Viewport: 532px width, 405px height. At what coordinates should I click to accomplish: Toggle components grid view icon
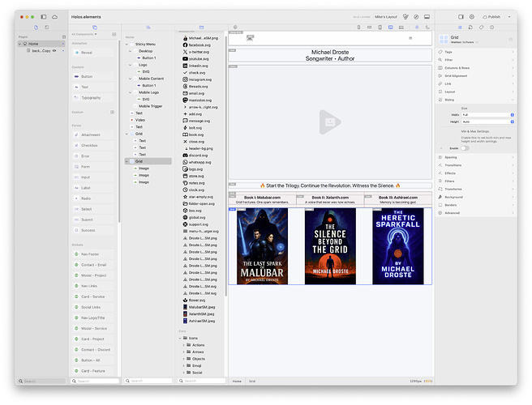pos(114,34)
